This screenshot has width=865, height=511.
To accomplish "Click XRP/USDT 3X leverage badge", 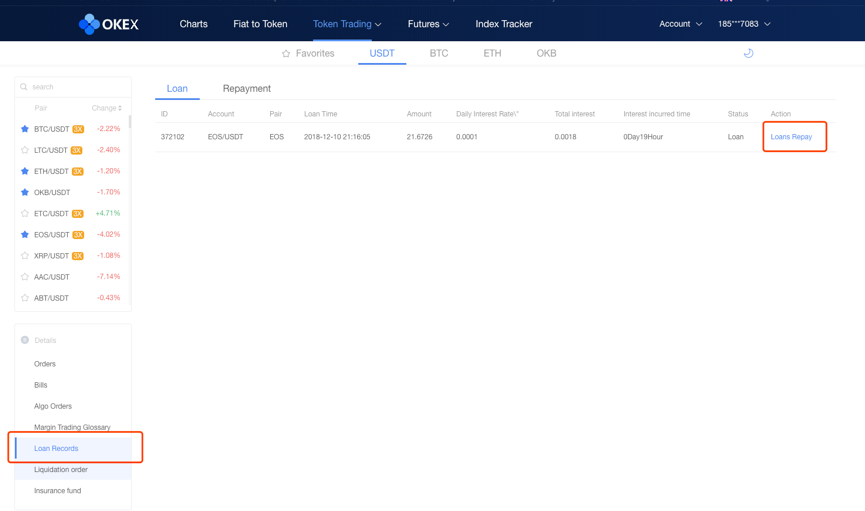I will [x=78, y=256].
